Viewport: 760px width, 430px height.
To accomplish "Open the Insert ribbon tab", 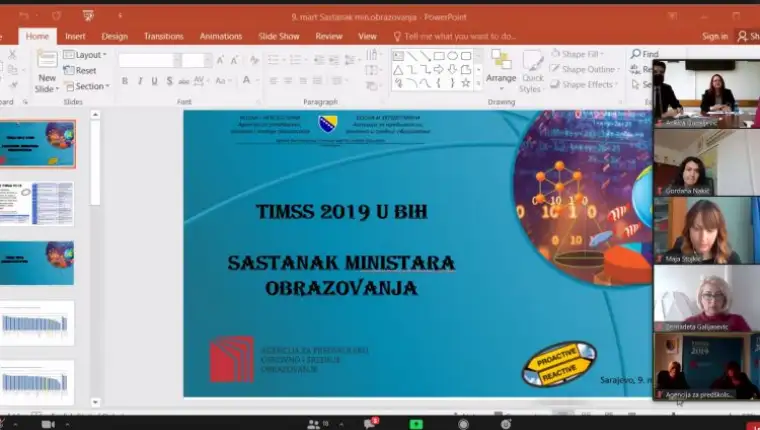I will 75,36.
